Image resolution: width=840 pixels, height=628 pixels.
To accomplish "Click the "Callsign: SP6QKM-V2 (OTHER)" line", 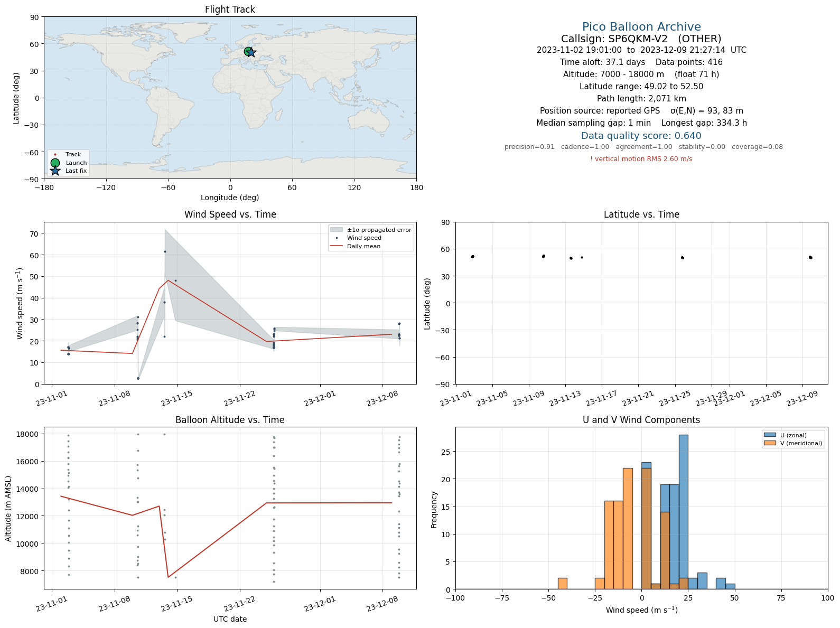I will [x=641, y=39].
